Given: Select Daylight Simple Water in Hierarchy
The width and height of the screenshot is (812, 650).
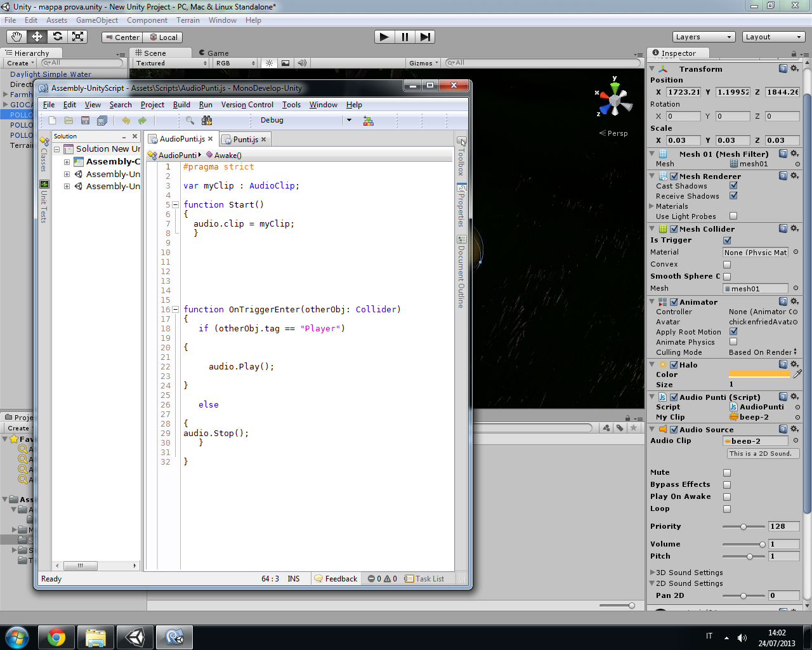Looking at the screenshot, I should (x=51, y=74).
